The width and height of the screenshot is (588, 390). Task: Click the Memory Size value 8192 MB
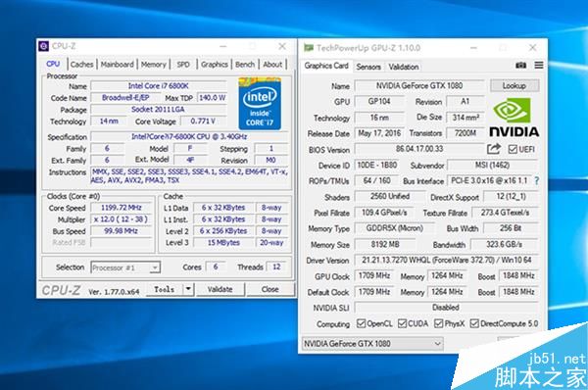(385, 244)
